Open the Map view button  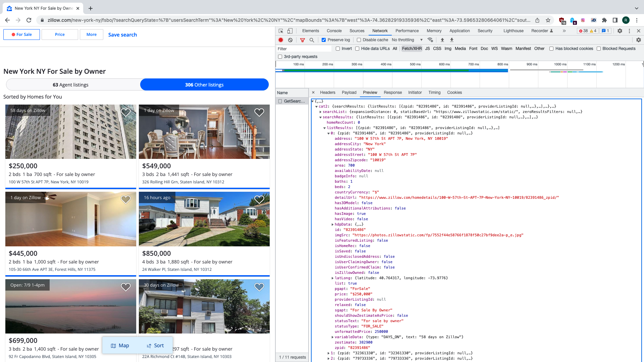120,346
